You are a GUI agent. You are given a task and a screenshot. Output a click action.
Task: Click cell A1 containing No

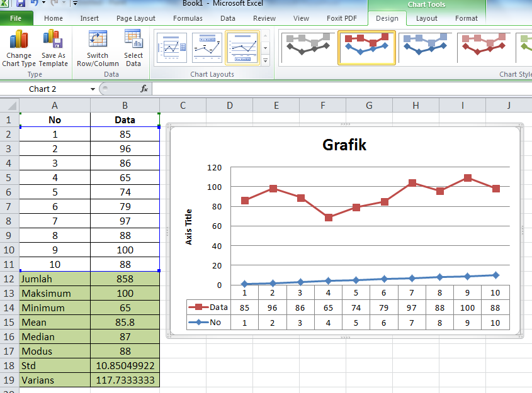(x=55, y=120)
